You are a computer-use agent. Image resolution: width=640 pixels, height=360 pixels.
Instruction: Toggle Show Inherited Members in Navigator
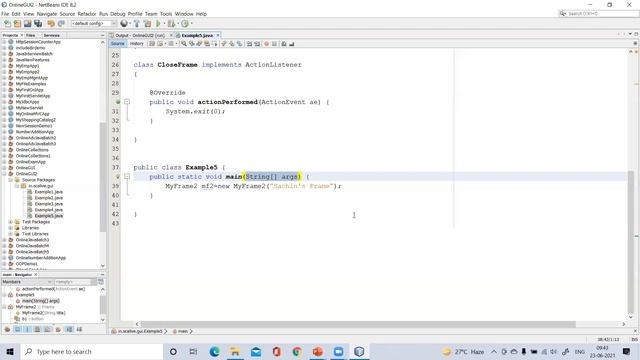(7, 329)
